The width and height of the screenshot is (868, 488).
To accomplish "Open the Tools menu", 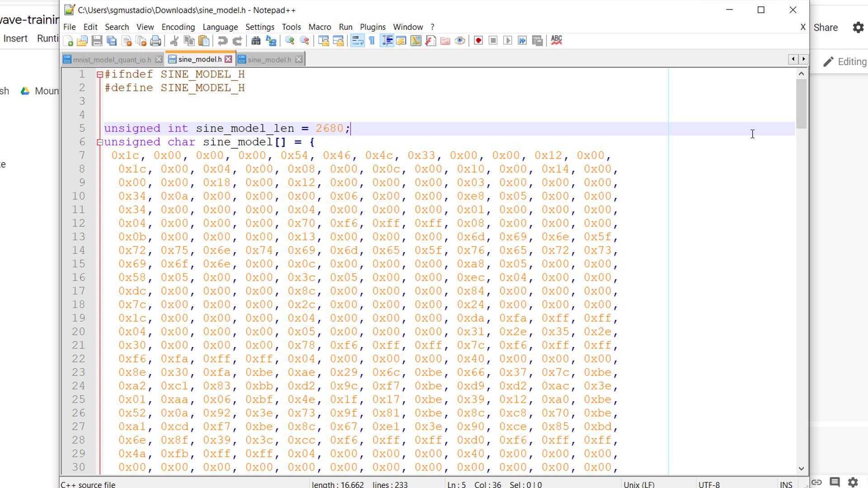I will pyautogui.click(x=292, y=27).
